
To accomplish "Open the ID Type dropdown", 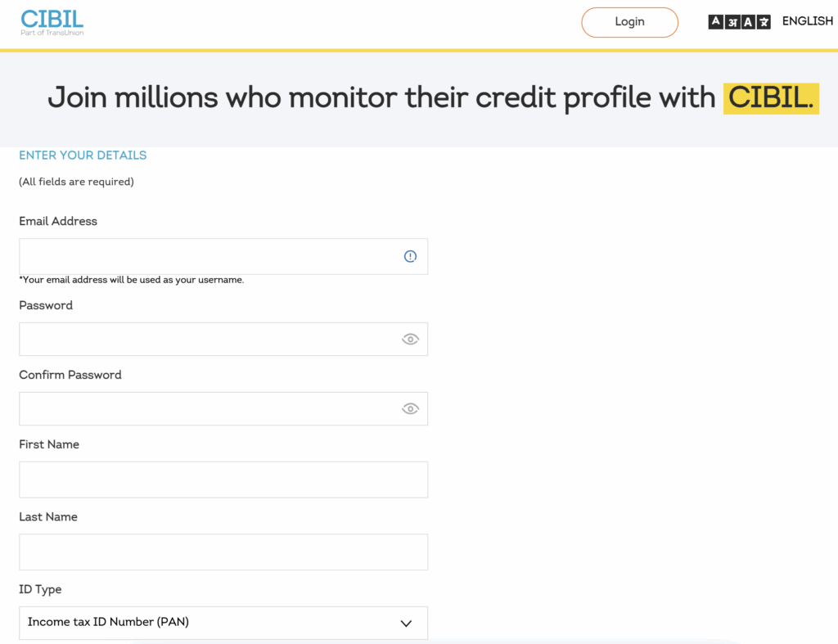I will pyautogui.click(x=223, y=623).
